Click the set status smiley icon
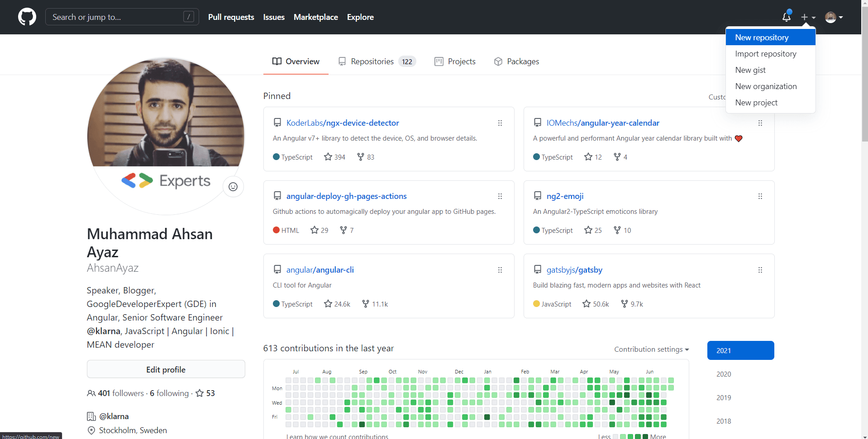Viewport: 868px width, 439px height. [233, 187]
